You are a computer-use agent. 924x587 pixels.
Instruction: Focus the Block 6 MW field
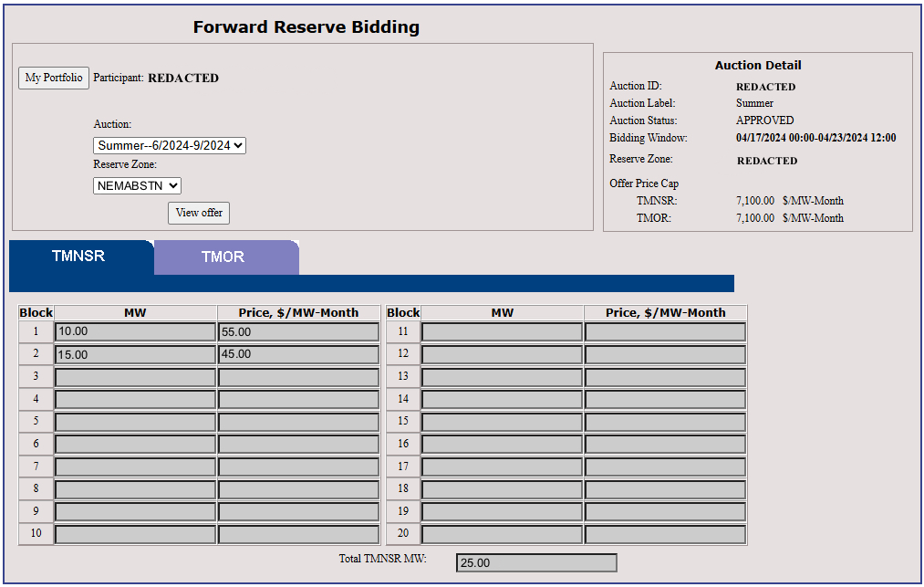135,445
